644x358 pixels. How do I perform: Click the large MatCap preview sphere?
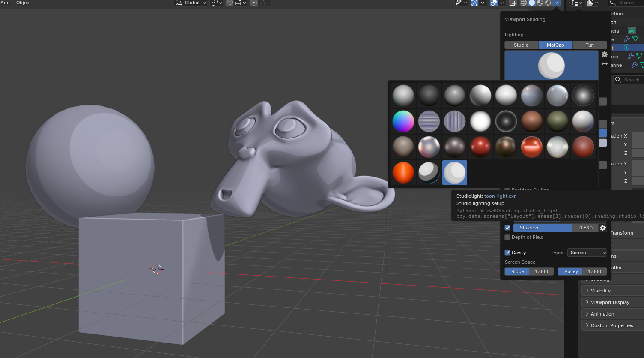click(552, 65)
